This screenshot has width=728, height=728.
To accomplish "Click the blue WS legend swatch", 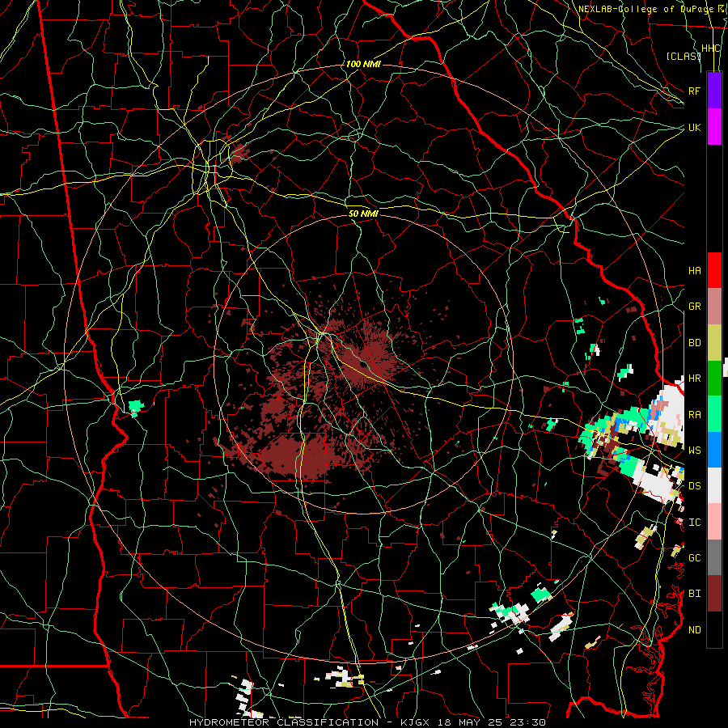I will pos(714,450).
